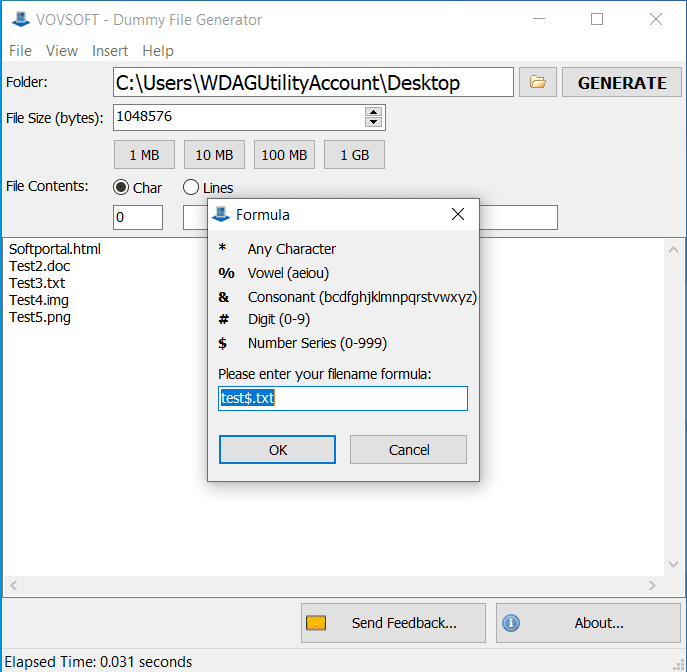Click the folder browse icon button
The image size is (687, 672).
(538, 82)
